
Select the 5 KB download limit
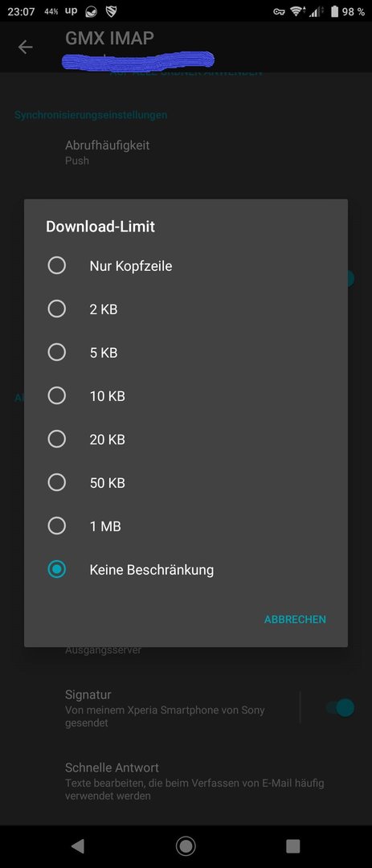(56, 352)
